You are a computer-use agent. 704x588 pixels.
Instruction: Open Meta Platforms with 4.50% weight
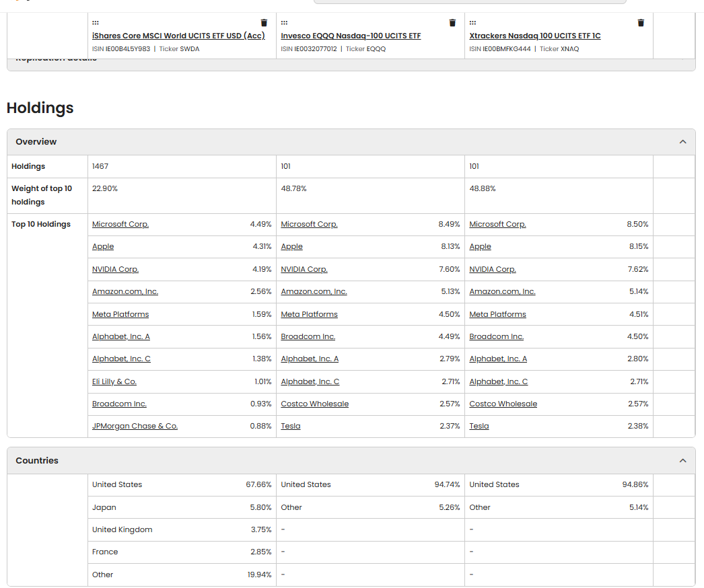309,314
